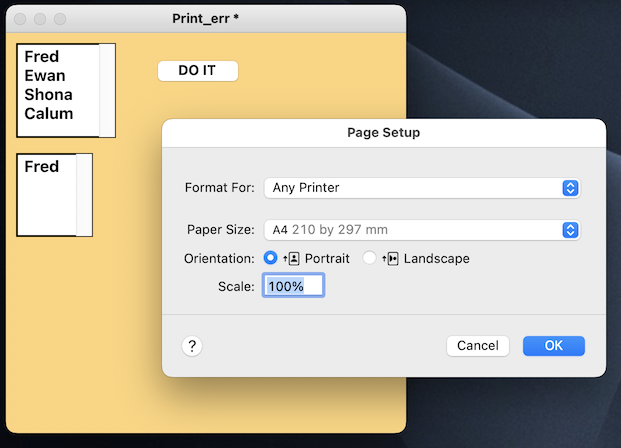The image size is (621, 448).
Task: Click the lower list's vertical scrollbar
Action: tap(84, 195)
